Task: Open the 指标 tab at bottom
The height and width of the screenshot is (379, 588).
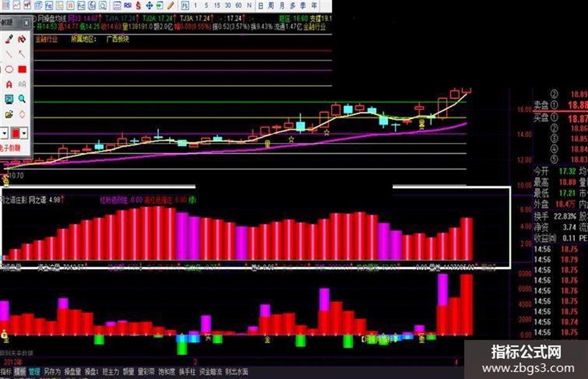Action: tap(6, 372)
